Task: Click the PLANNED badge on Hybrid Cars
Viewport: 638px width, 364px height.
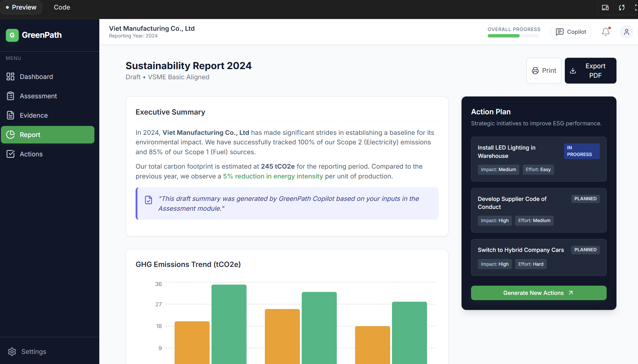Action: pyautogui.click(x=585, y=250)
